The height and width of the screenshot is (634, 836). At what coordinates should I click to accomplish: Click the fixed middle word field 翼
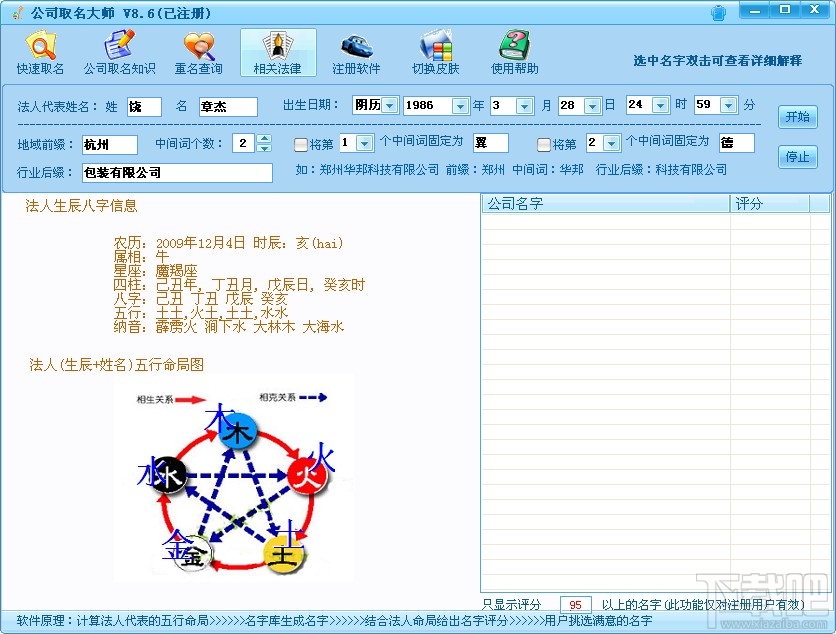pos(491,142)
